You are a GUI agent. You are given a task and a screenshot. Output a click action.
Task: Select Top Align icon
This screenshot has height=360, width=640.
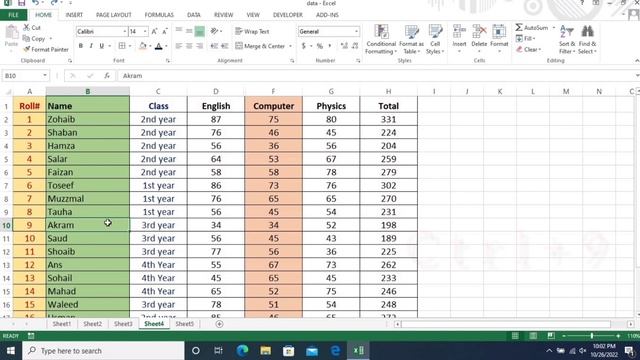pos(179,31)
